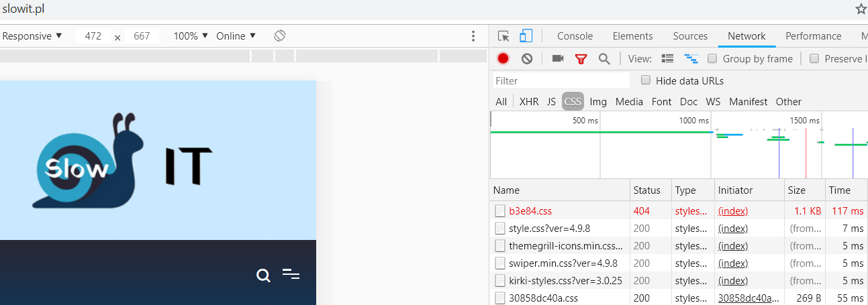This screenshot has height=305, width=868.
Task: Filter requests by WS
Action: pyautogui.click(x=713, y=102)
